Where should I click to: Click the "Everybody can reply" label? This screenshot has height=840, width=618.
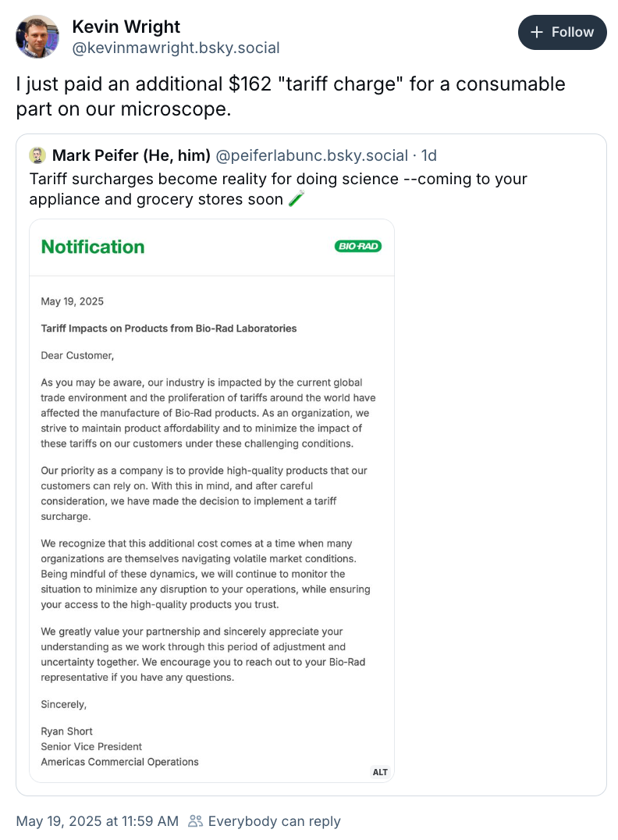coord(274,821)
